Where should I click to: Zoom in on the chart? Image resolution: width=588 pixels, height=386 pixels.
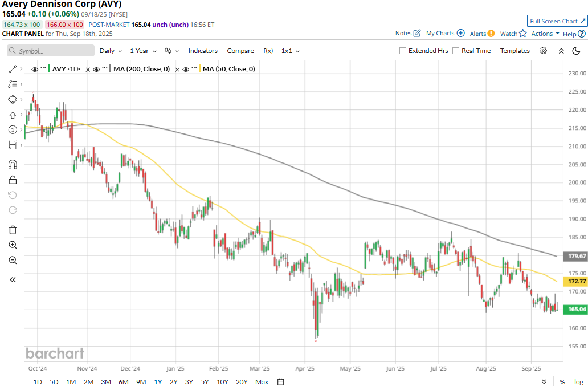13,245
